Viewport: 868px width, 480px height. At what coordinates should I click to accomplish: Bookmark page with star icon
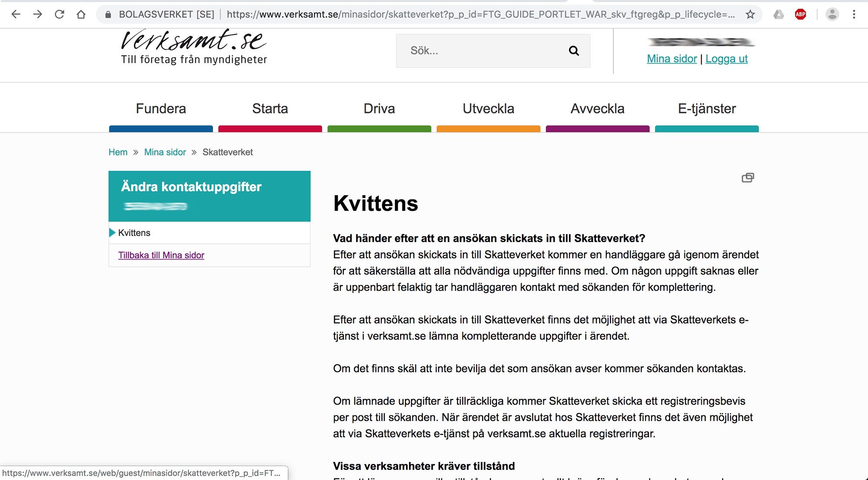coord(750,14)
